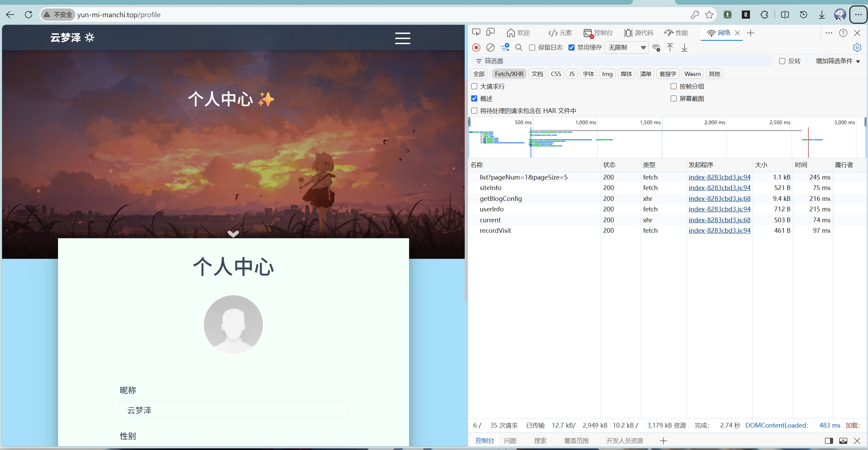Select the recordVisit request row
This screenshot has height=450, width=868.
667,231
